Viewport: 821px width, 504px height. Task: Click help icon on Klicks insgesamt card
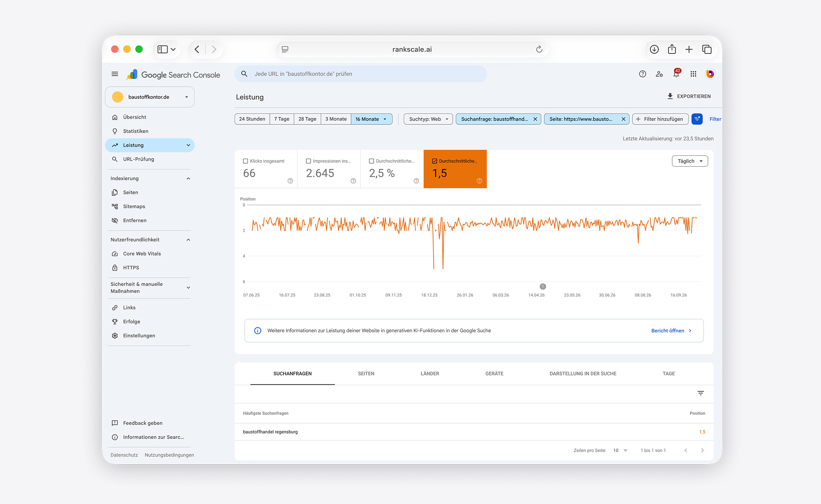290,181
